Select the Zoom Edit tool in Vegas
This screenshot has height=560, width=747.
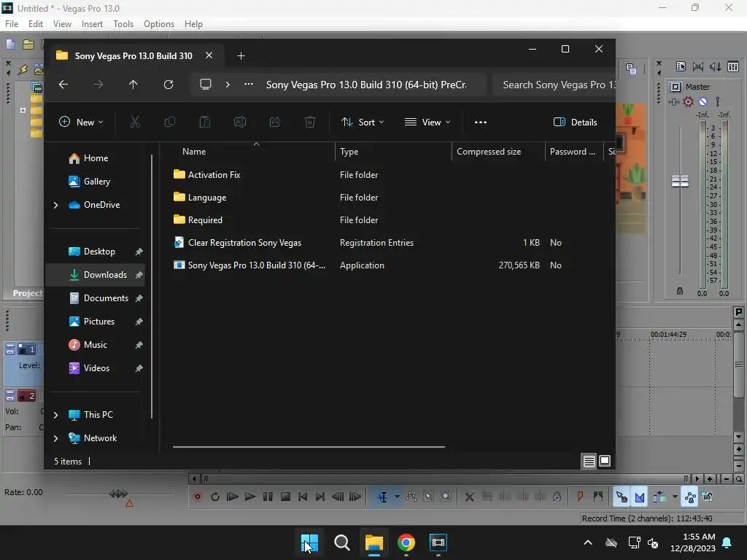446,497
